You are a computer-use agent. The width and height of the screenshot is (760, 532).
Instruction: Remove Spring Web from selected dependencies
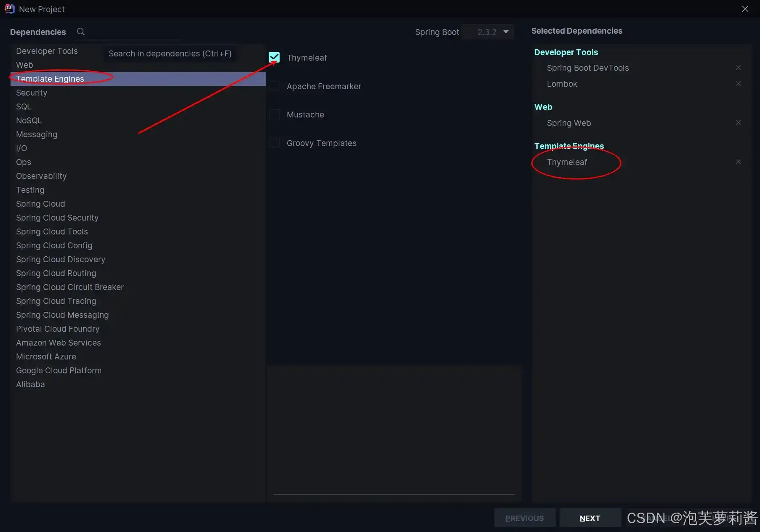click(738, 122)
